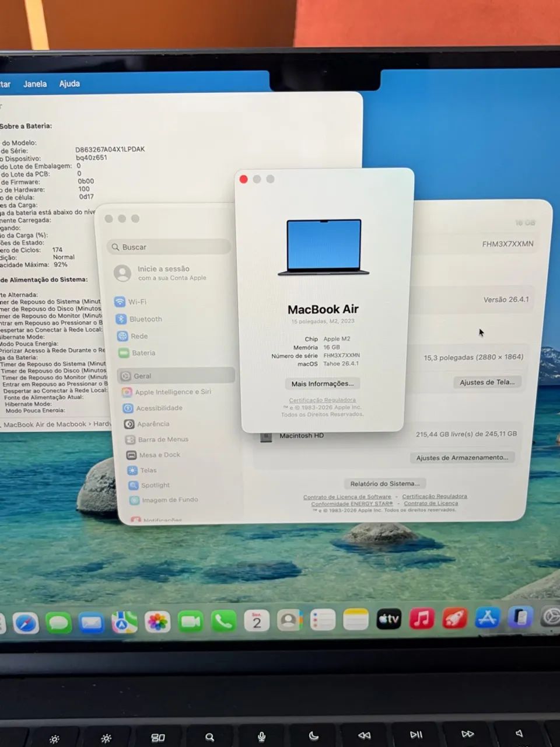Screen dimensions: 560x747
Task: Open the red rocket app in the Dock
Action: coord(454,618)
